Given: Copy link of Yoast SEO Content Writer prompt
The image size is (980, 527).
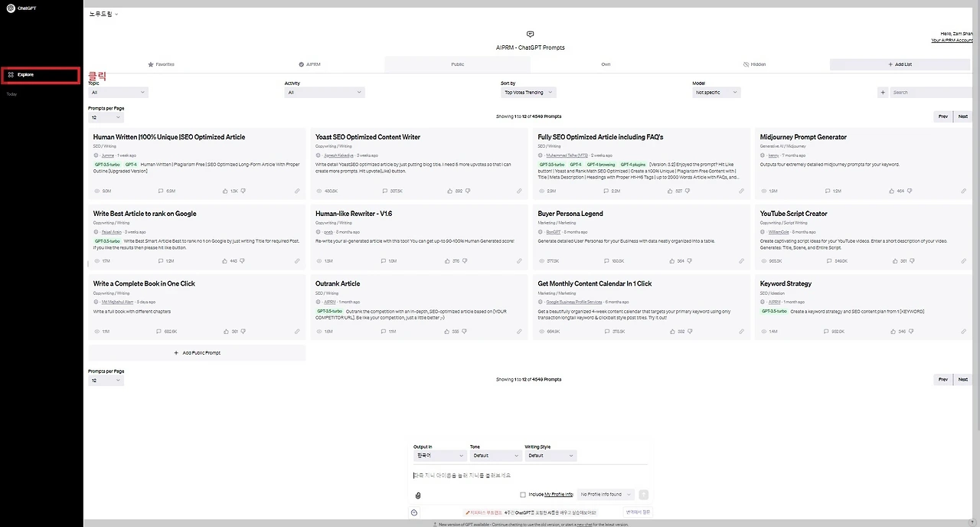Looking at the screenshot, I should (x=519, y=191).
